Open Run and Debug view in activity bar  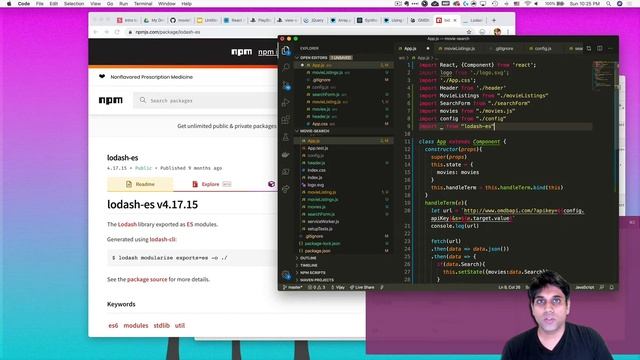tap(286, 103)
